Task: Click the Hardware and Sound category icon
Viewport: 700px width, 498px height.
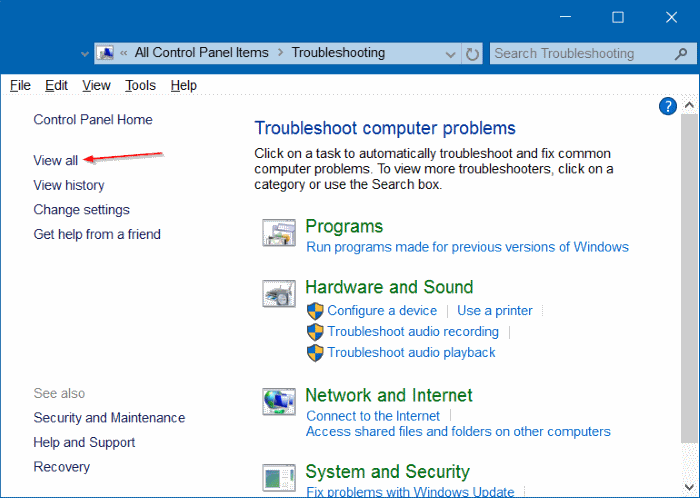Action: (x=279, y=294)
